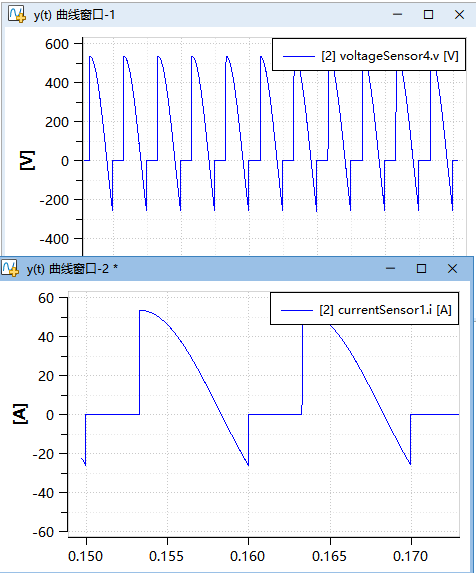Screen dimensions: 476x573
Task: Click the [V] axis label in window-1
Action: pos(27,160)
